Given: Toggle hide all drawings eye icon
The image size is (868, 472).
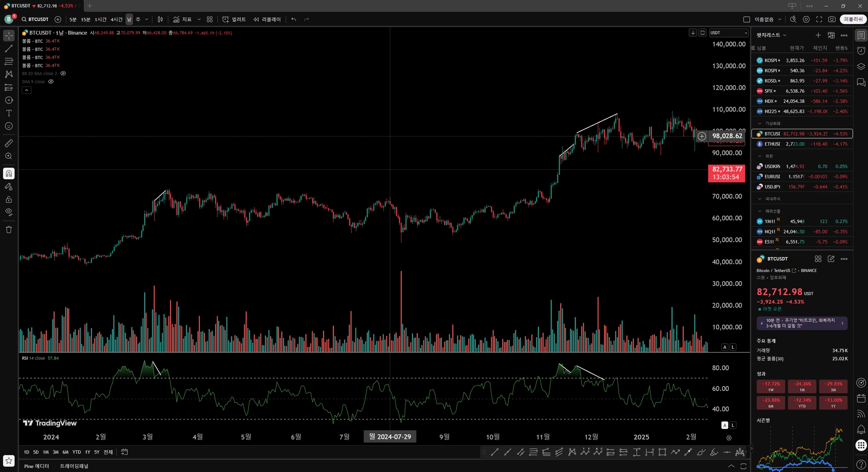Looking at the screenshot, I should 9,212.
